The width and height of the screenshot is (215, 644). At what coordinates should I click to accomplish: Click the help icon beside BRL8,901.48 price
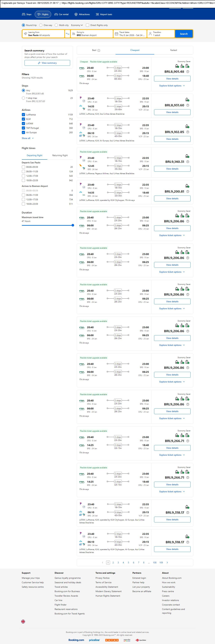(x=188, y=72)
